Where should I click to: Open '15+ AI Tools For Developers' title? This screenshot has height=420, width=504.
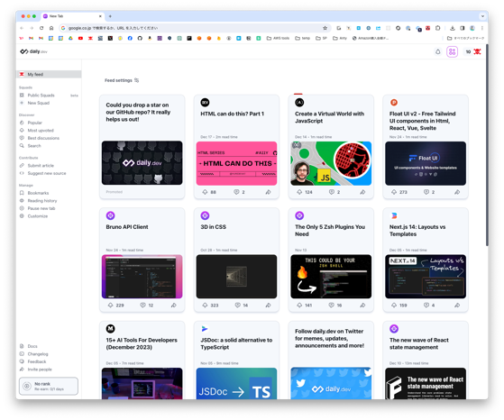tap(142, 343)
